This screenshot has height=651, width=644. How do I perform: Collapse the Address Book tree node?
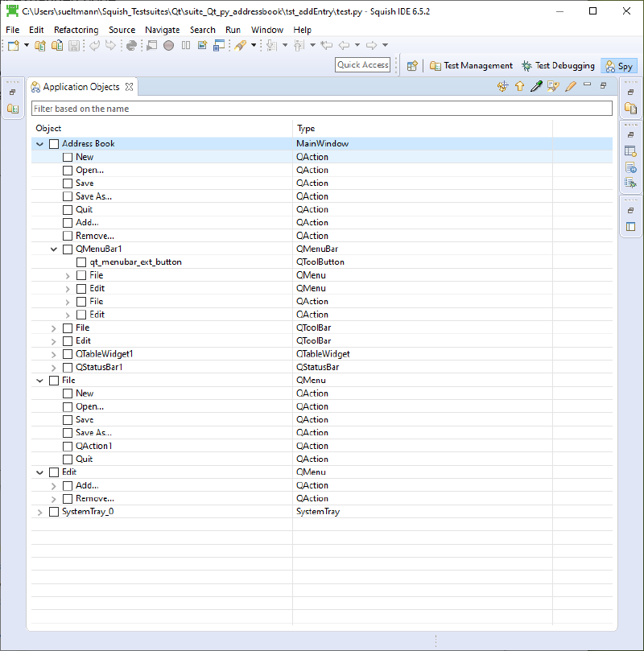click(x=39, y=143)
